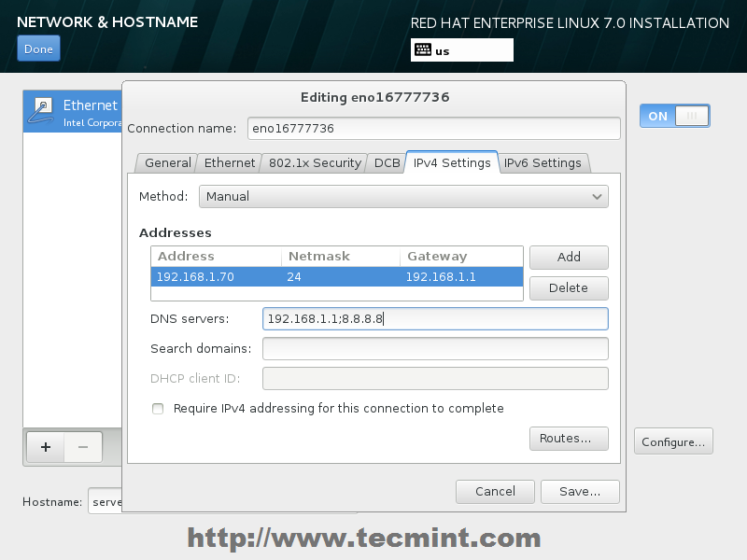Delete the selected address row
Image resolution: width=747 pixels, height=560 pixels.
[x=569, y=288]
